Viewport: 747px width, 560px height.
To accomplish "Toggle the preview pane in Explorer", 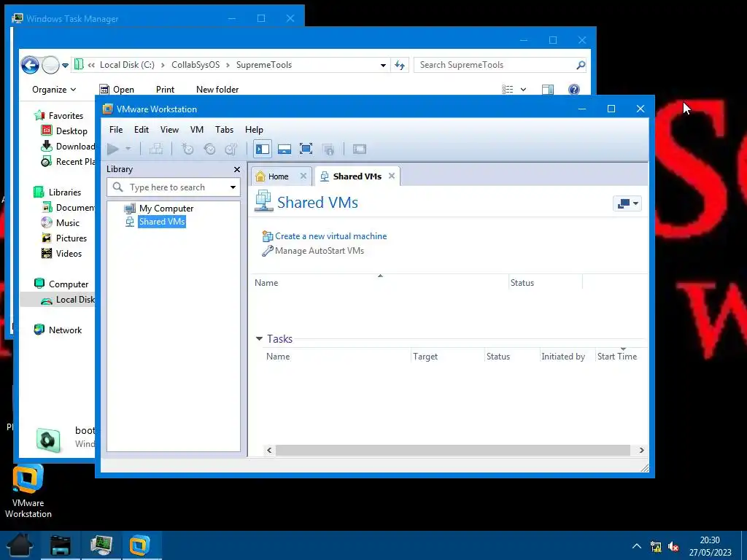I will (548, 90).
